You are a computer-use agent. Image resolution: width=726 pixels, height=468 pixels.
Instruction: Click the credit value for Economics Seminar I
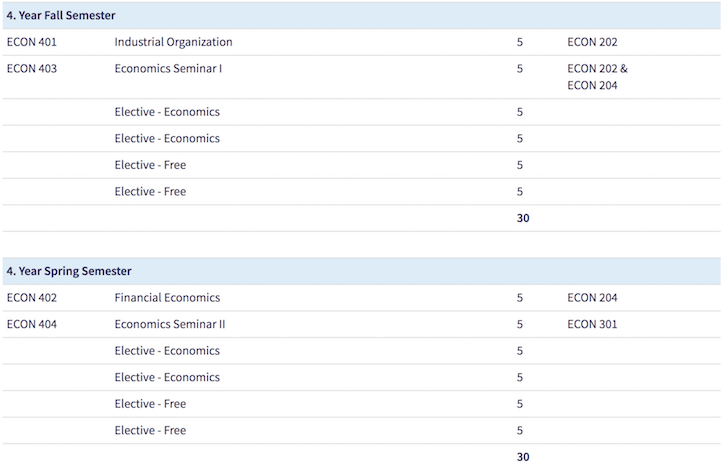(520, 69)
